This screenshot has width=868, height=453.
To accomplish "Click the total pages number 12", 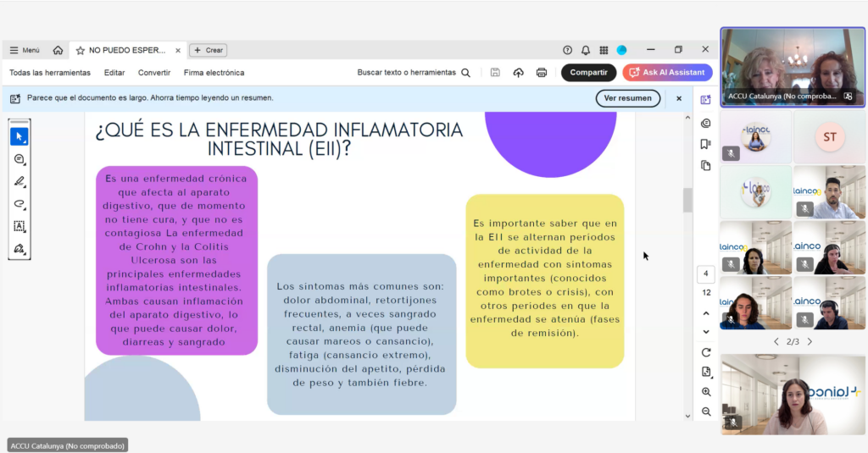I will pos(706,293).
